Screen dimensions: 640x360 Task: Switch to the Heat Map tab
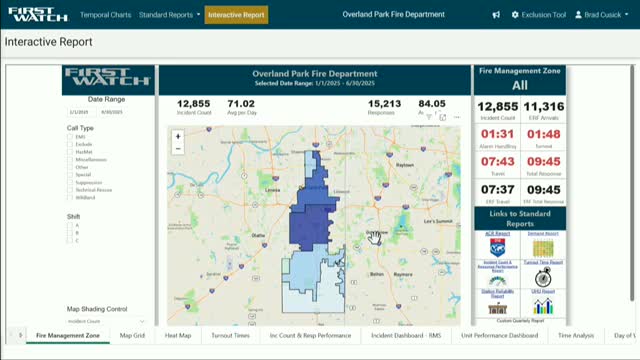coord(178,335)
